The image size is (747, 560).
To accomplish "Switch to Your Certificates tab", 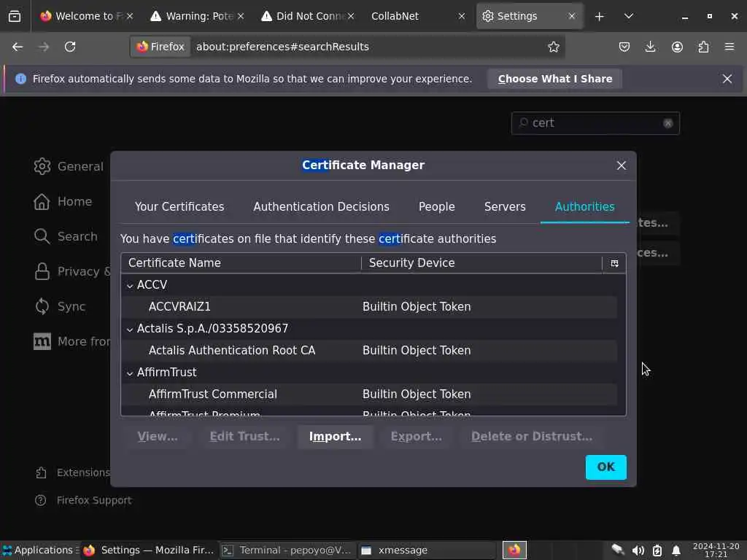I will click(179, 206).
